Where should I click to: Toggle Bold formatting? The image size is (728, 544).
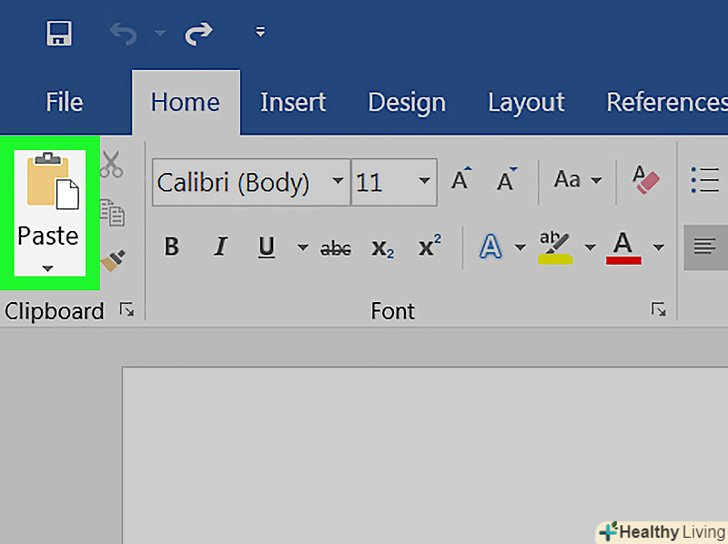coord(172,247)
